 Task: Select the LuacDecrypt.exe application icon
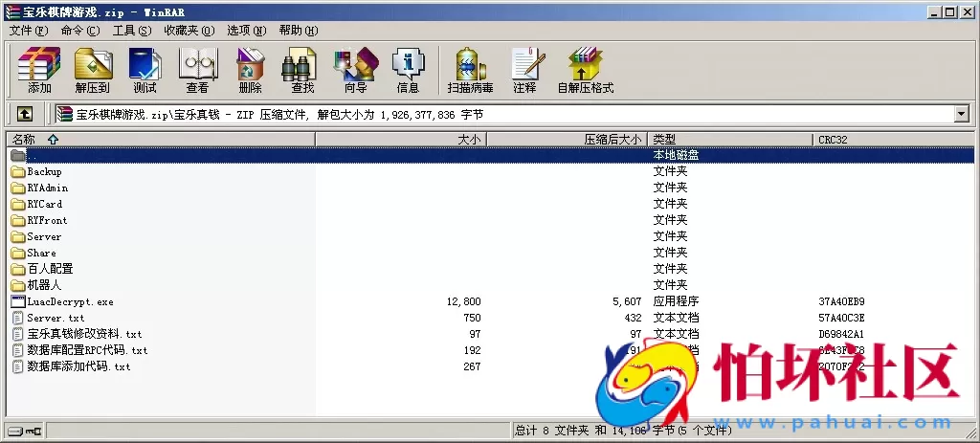click(x=18, y=301)
